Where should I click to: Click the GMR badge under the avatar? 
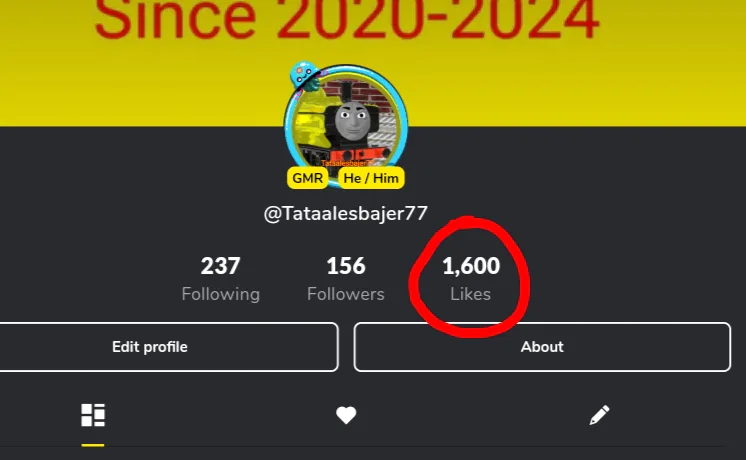(307, 178)
